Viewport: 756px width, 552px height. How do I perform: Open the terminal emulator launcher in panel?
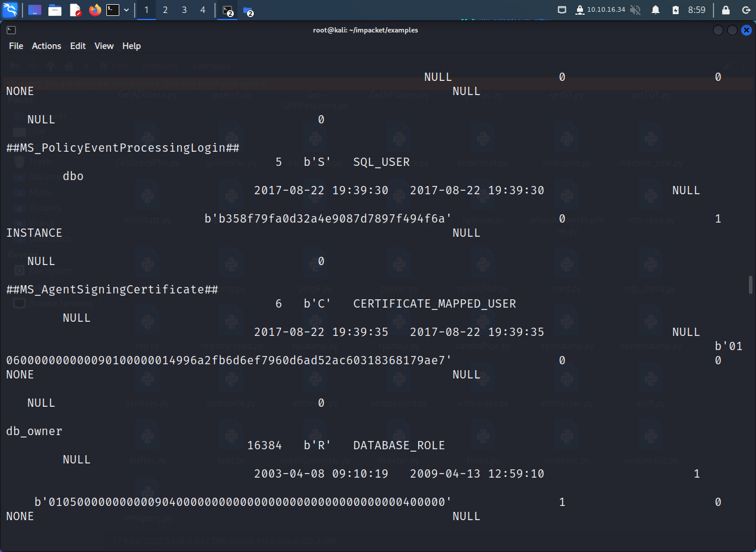113,10
